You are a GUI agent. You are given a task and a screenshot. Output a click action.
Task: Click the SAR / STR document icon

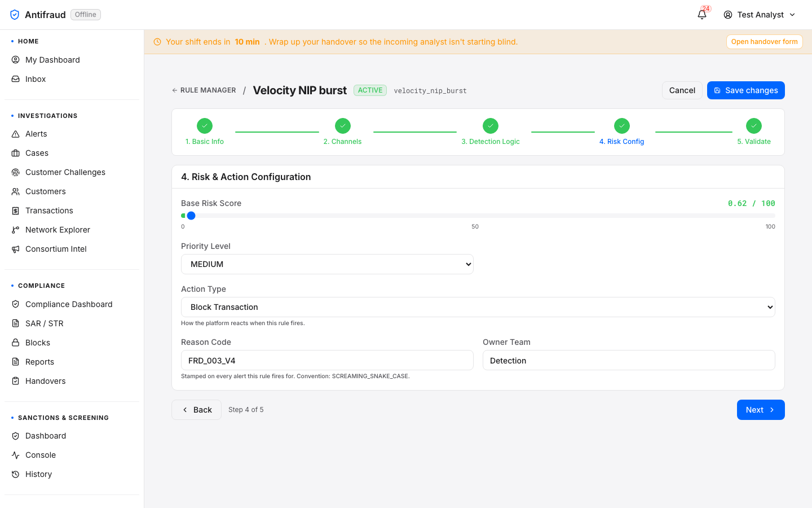click(16, 323)
